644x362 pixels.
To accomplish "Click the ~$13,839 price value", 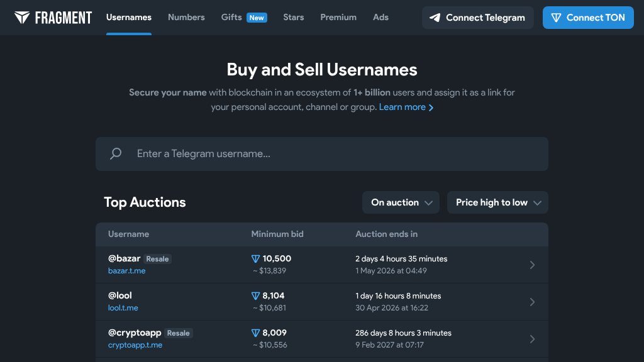I will click(x=269, y=271).
